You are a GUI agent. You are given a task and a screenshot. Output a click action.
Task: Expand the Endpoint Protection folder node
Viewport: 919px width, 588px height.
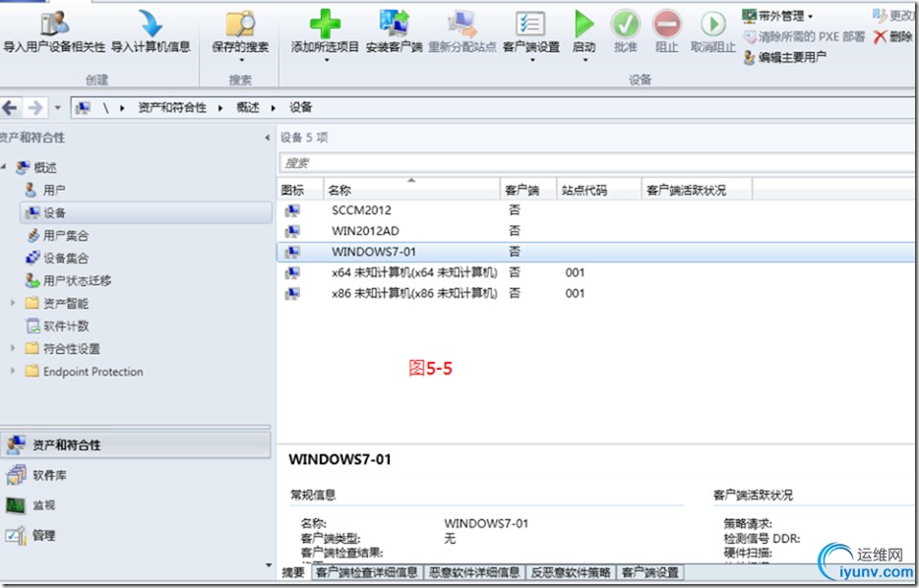click(13, 371)
